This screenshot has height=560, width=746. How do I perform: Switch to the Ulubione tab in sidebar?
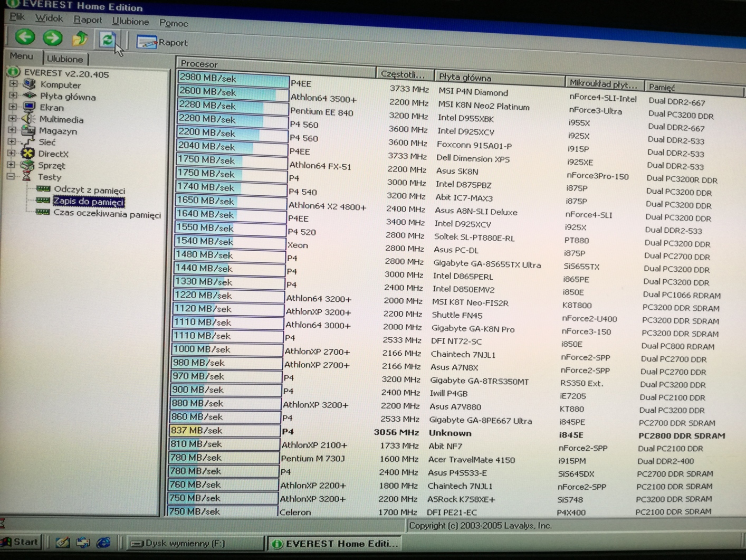pos(65,59)
